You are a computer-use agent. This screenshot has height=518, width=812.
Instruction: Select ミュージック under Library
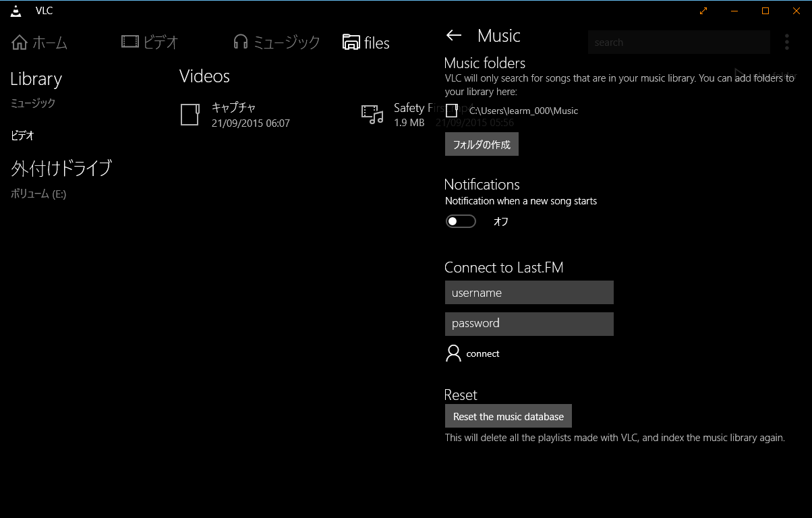pos(33,103)
